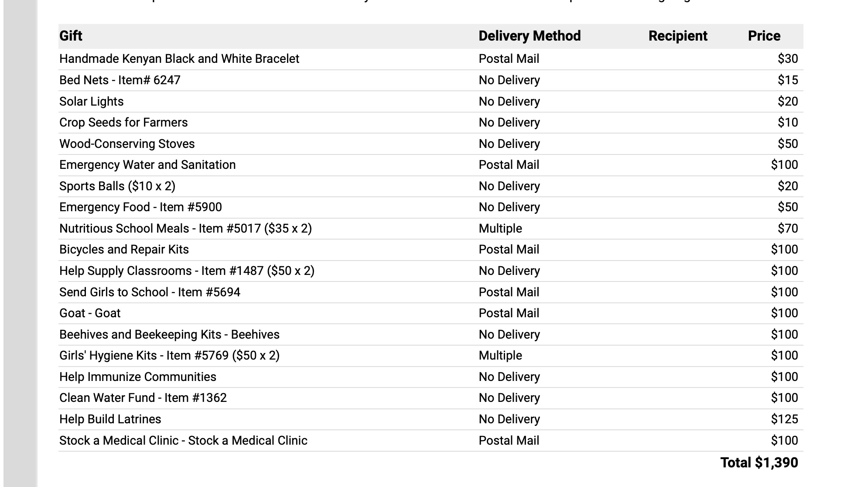Click the Delivery Method column header
Viewport: 868px width, 487px height.
point(529,36)
